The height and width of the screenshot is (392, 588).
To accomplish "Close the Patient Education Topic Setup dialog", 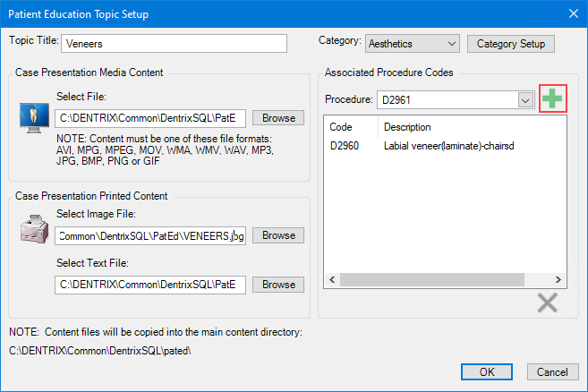I will [572, 13].
